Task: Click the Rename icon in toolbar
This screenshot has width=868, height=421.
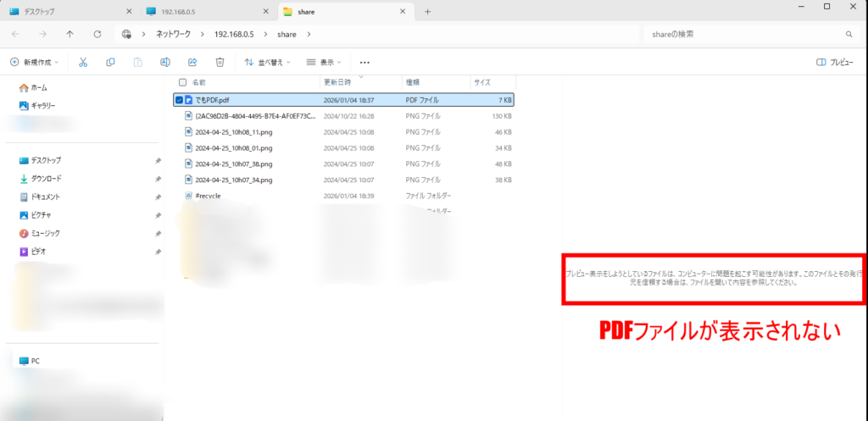Action: click(x=165, y=63)
